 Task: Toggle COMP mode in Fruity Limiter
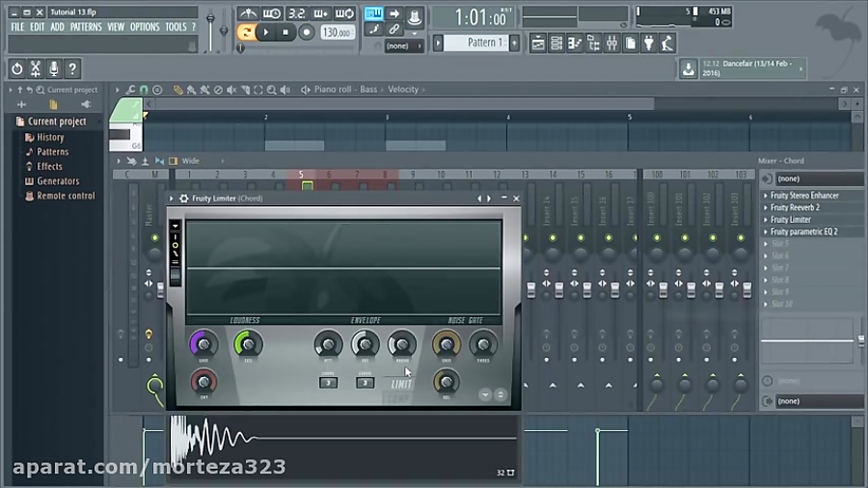[397, 397]
